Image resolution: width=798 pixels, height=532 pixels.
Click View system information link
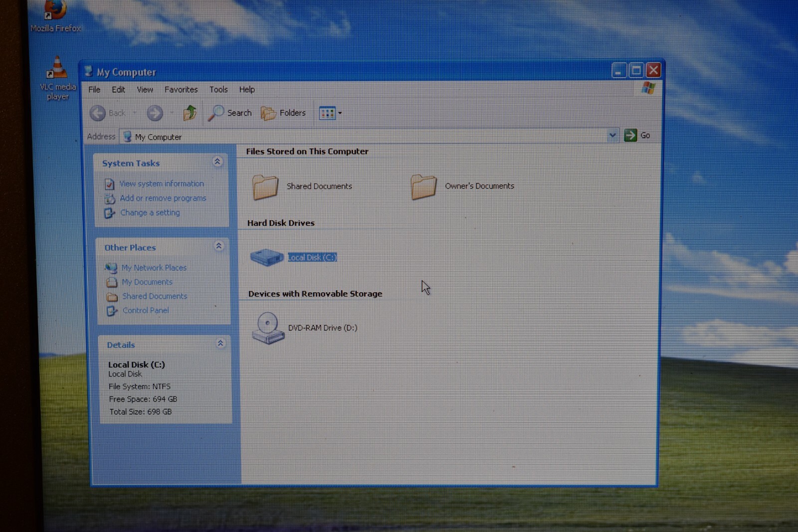[x=162, y=183]
